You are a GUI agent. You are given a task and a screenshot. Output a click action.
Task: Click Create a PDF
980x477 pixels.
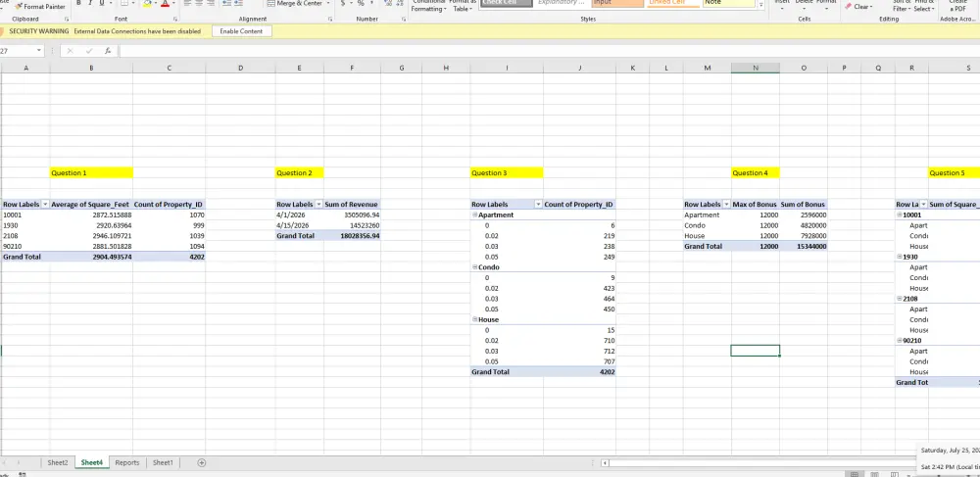pos(956,6)
